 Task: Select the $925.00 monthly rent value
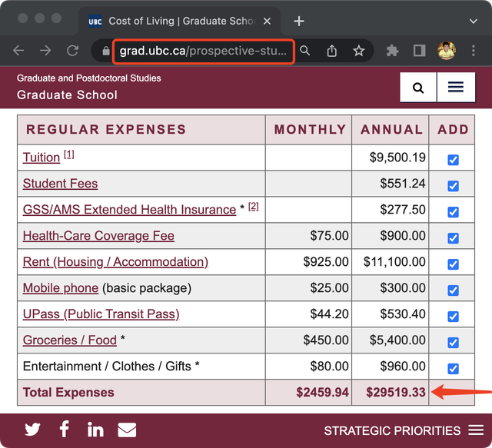[326, 262]
